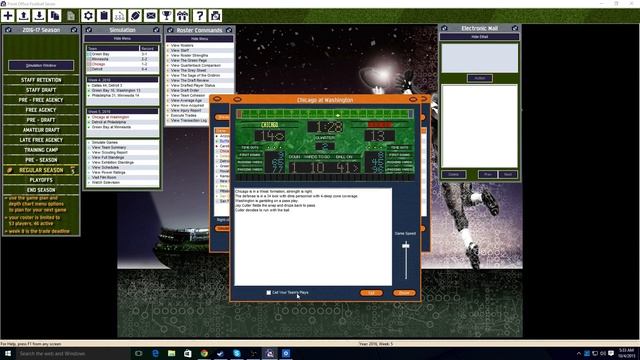Click the taskbar search field

pyautogui.click(x=73, y=353)
